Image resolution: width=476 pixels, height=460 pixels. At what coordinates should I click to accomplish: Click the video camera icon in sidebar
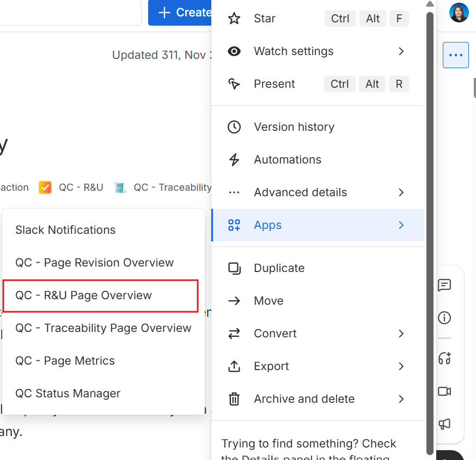(444, 391)
